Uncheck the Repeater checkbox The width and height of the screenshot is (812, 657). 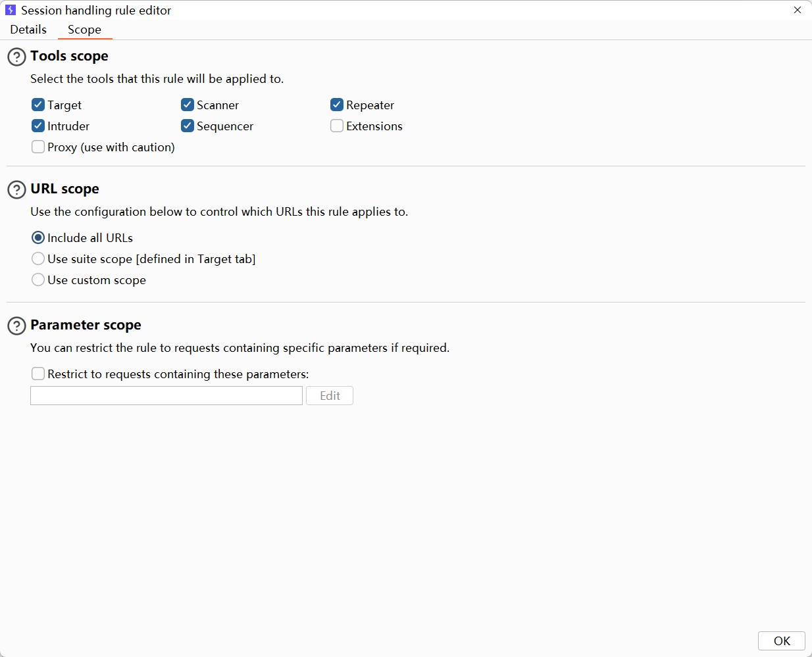(337, 105)
